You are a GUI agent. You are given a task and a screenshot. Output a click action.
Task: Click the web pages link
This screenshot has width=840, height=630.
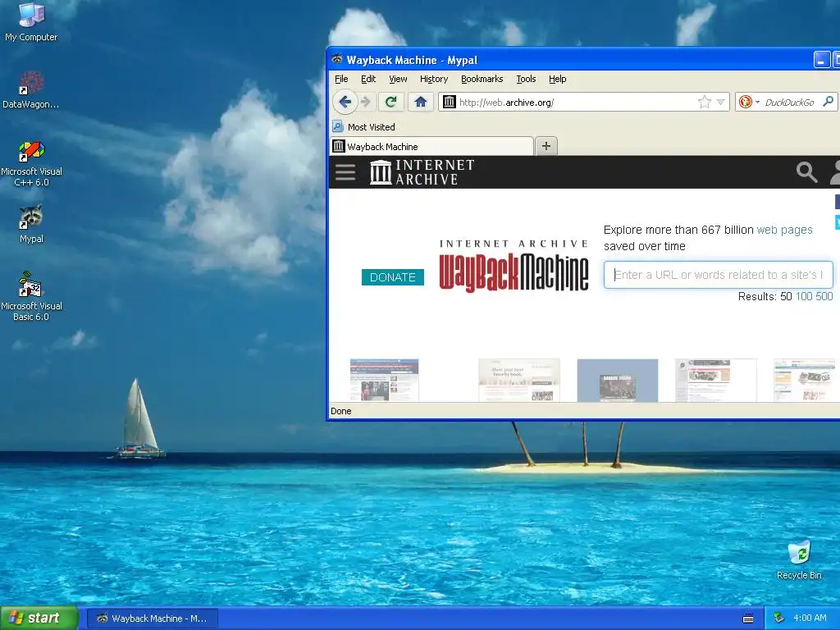[x=785, y=230]
